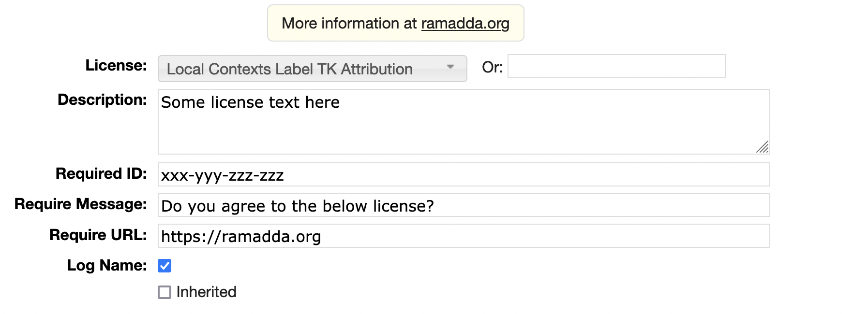Screen dimensions: 868x314
Task: Click the Description: field label
Action: tap(102, 100)
